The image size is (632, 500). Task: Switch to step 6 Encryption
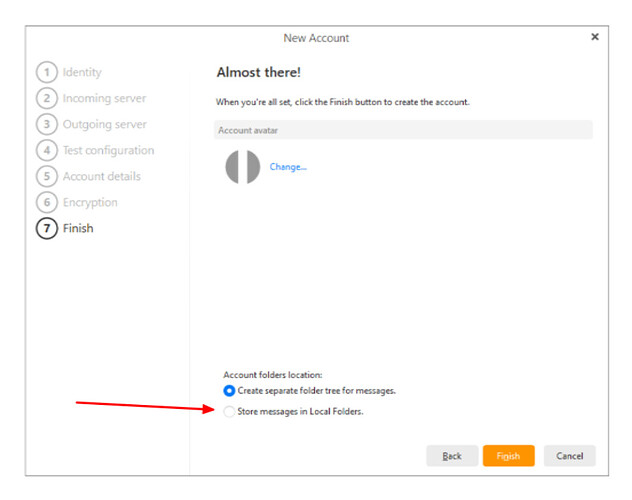click(x=77, y=202)
